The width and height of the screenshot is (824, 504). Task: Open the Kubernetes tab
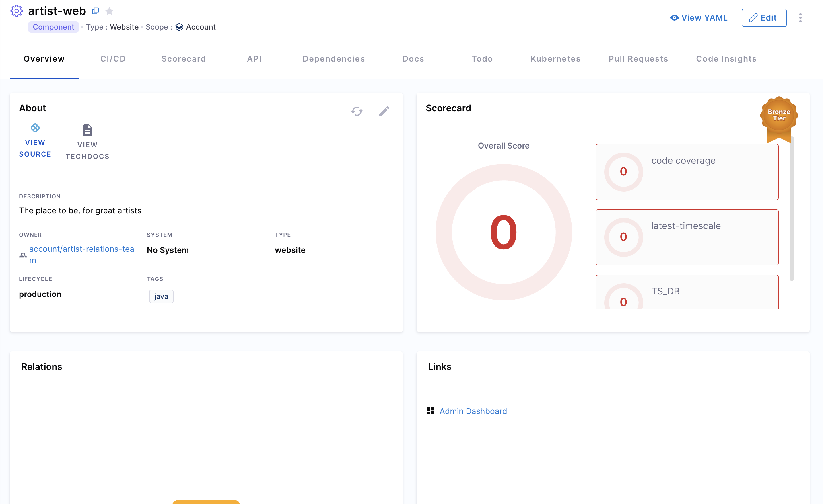[x=555, y=59]
